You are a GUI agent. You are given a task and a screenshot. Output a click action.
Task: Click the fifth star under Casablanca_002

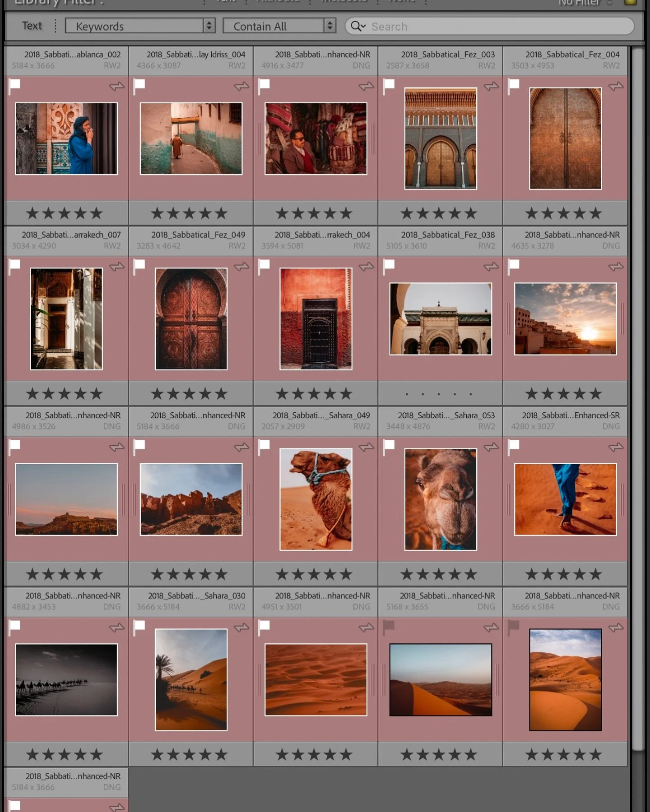point(96,213)
